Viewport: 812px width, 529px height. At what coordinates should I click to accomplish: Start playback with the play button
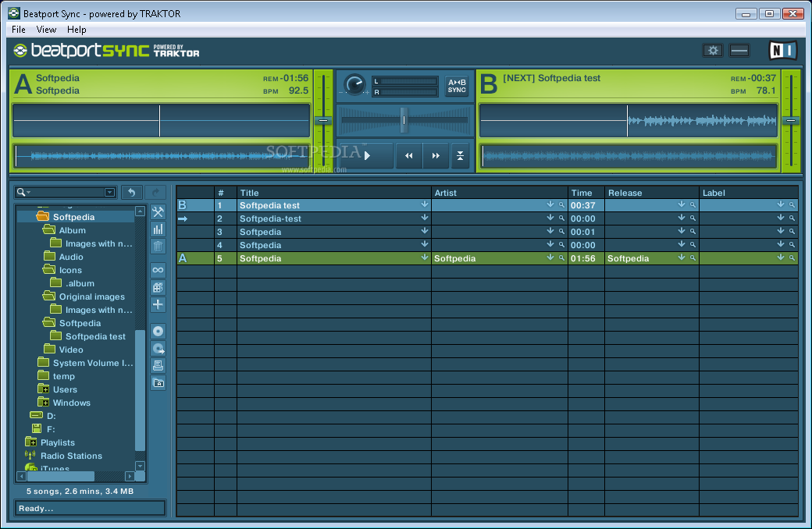coord(367,155)
